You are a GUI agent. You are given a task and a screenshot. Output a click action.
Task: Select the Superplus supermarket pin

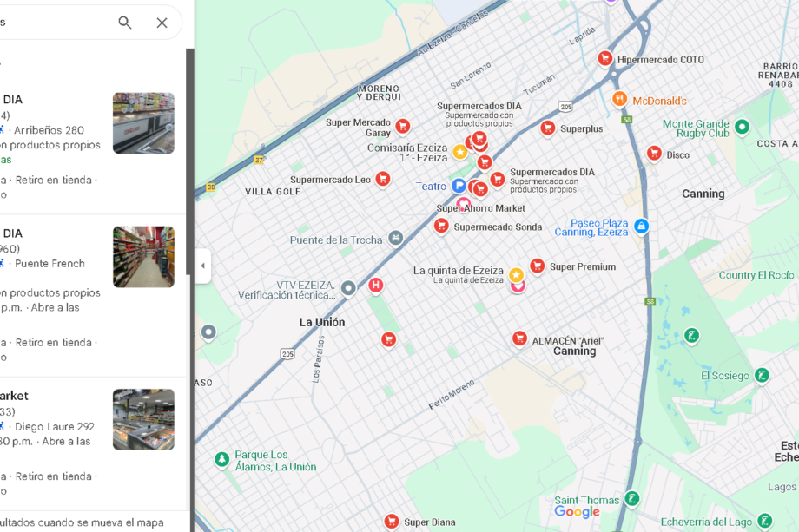click(x=548, y=128)
